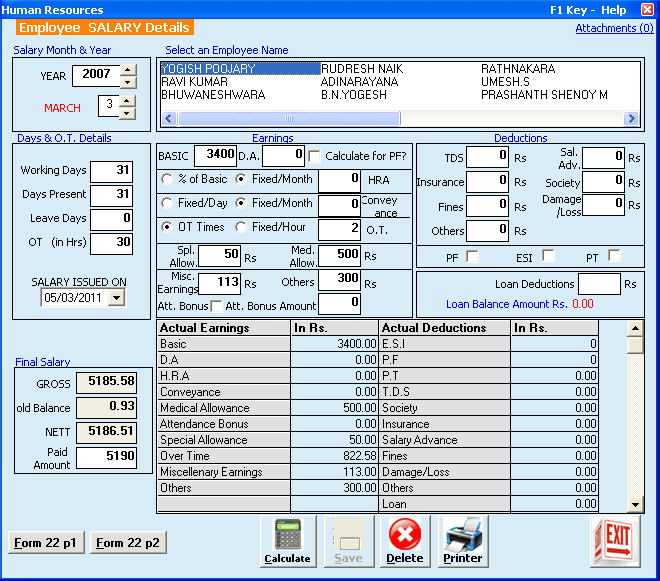The height and width of the screenshot is (581, 660).
Task: Click the BASIC salary input field
Action: coord(215,156)
